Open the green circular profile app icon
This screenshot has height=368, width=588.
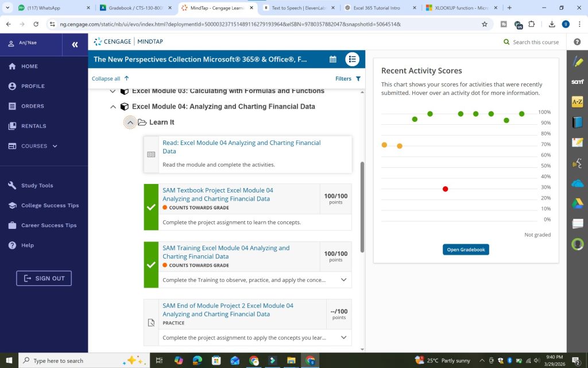tap(578, 244)
